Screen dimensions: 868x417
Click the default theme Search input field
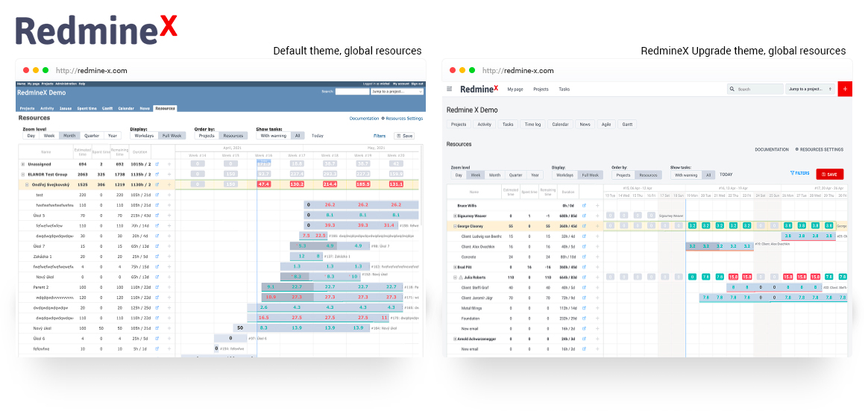coord(352,92)
